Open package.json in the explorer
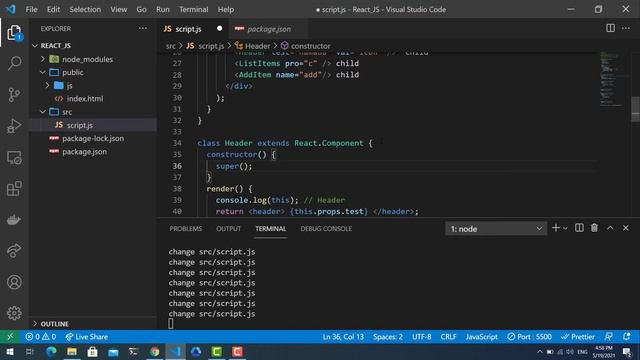The image size is (640, 360). point(84,151)
